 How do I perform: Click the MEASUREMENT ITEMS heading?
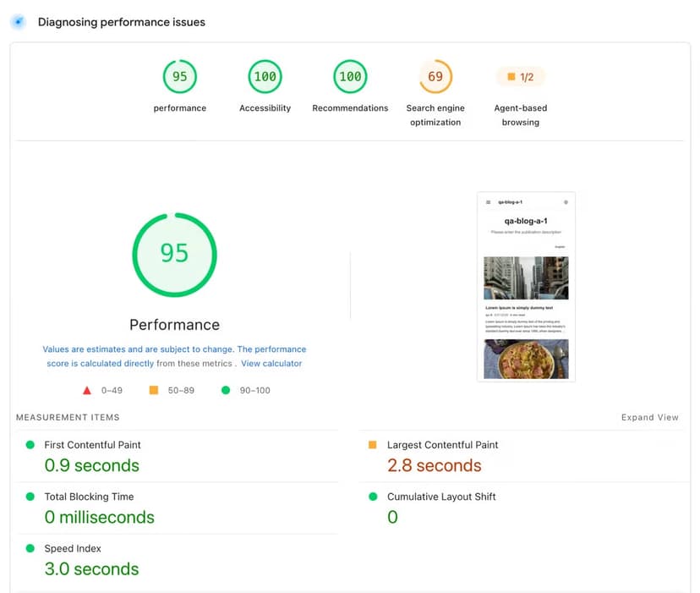click(68, 417)
